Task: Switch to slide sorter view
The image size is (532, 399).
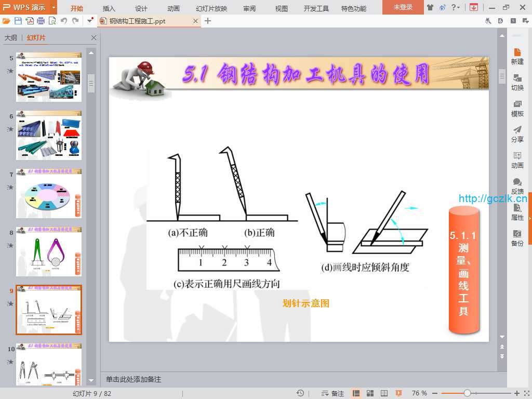Action: click(x=370, y=393)
